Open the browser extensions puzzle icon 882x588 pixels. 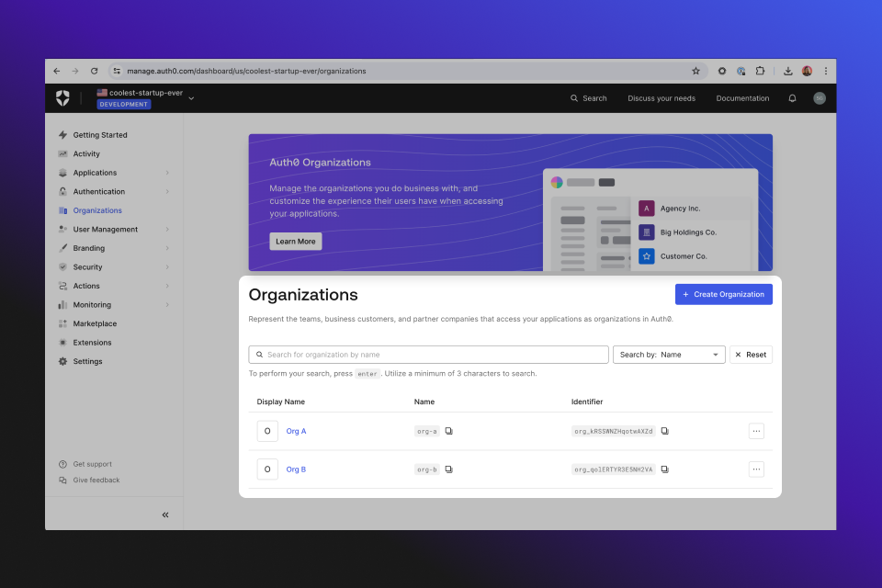[760, 71]
